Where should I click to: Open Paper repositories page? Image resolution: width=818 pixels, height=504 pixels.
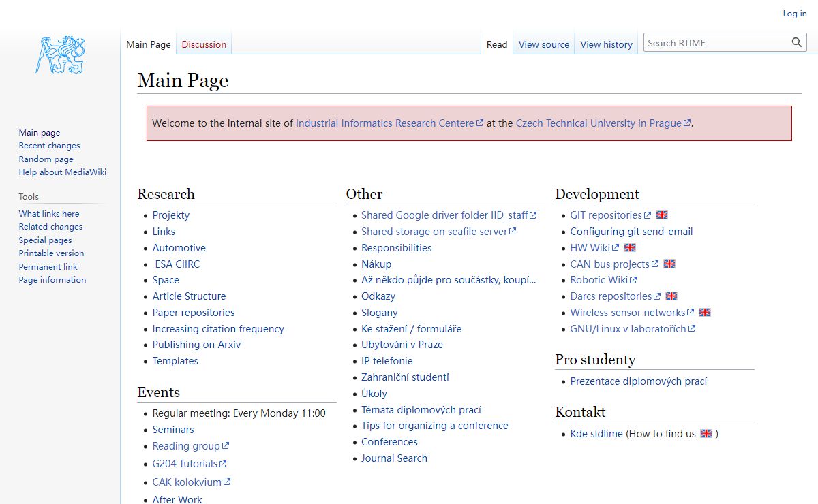[x=194, y=313]
